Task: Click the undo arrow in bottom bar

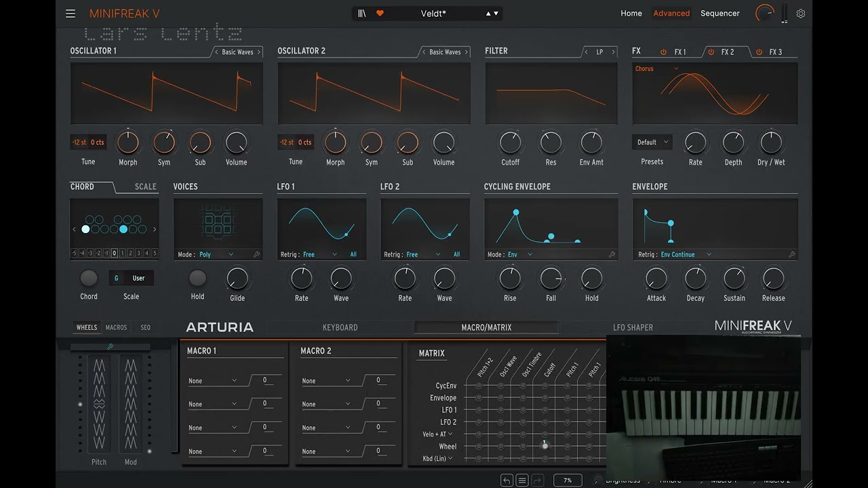Action: [507, 481]
